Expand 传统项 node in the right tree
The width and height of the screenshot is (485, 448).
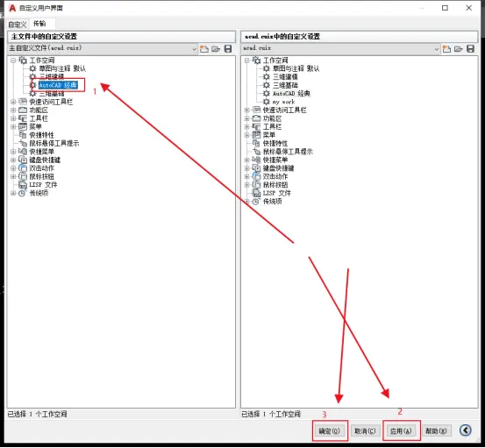246,202
